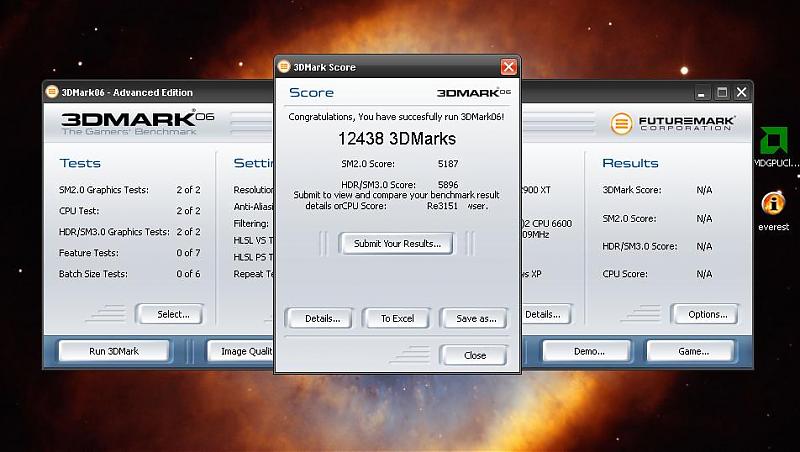Click the Demo button
The image size is (800, 452).
589,351
